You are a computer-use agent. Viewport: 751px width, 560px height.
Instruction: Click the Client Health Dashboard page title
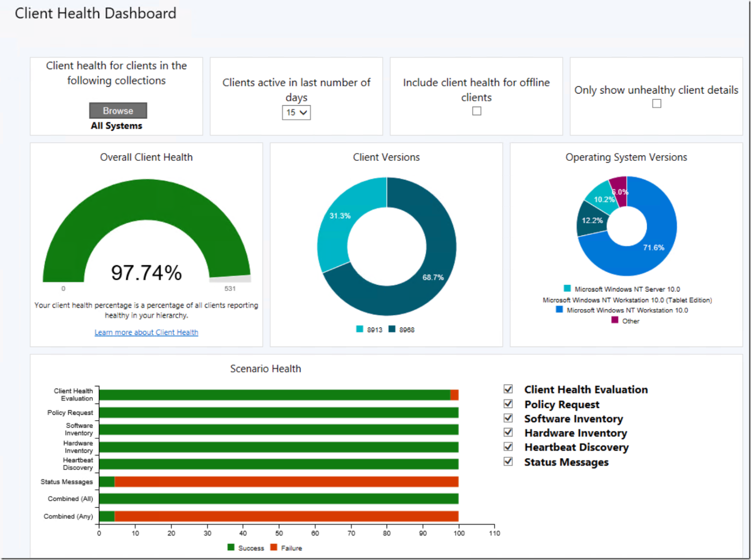tap(96, 13)
